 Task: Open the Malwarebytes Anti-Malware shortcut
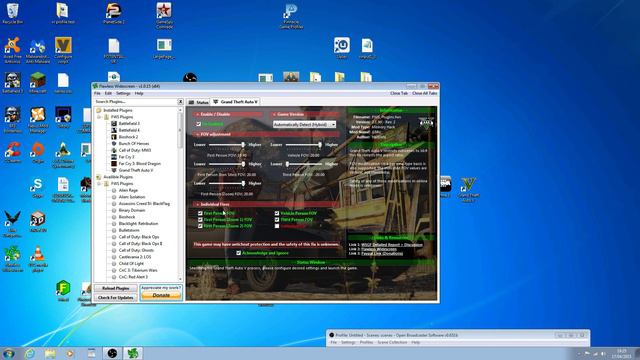38,51
